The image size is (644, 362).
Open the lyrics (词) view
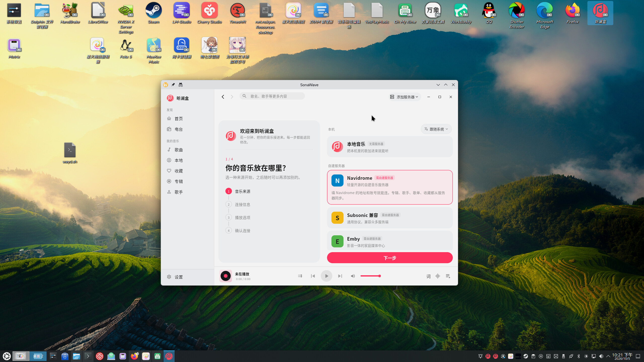tap(428, 276)
